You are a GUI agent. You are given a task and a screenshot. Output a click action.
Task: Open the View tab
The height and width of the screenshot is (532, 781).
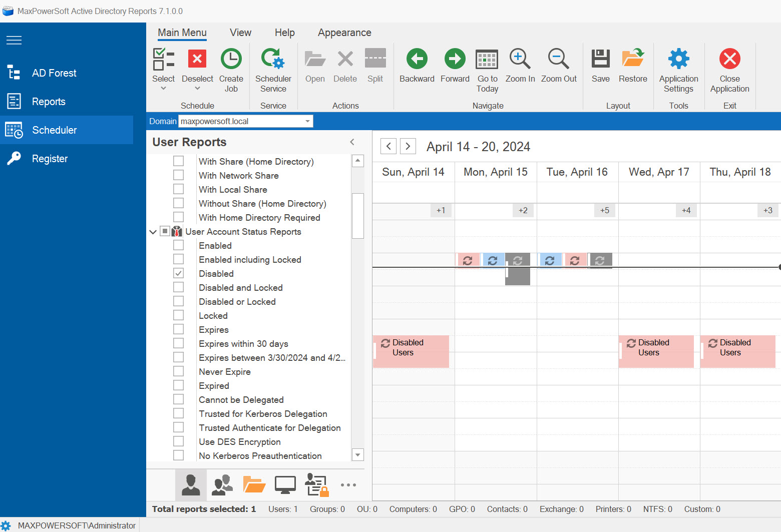(240, 33)
